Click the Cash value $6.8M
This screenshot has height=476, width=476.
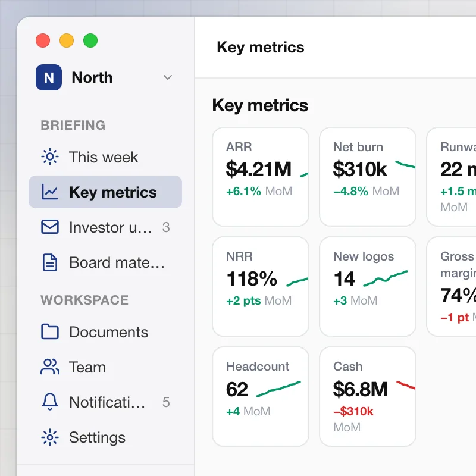pyautogui.click(x=361, y=389)
